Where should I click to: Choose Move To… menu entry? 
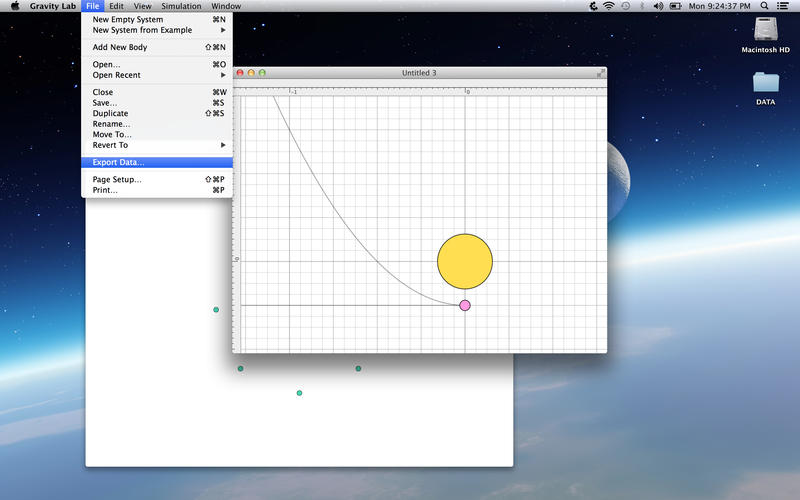(157, 135)
